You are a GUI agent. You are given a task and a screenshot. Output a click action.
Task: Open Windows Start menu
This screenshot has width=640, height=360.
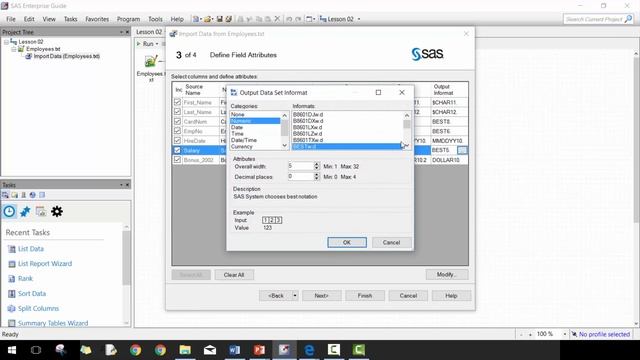coord(12,350)
